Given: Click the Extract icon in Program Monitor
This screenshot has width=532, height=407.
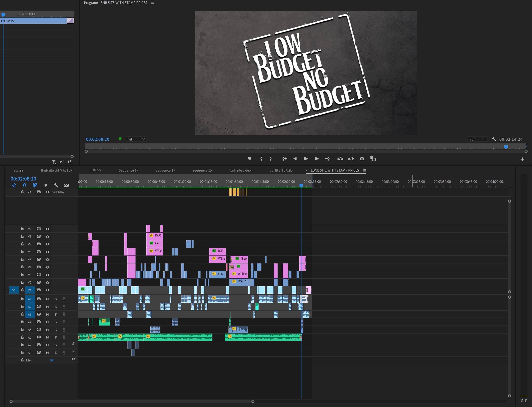Looking at the screenshot, I should point(351,159).
